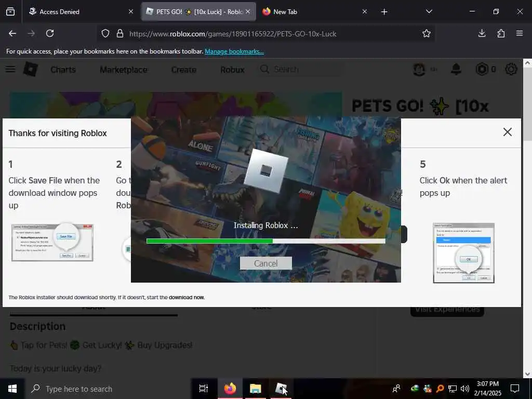Expand the list all tabs chevron
Viewport: 532px width, 399px height.
pyautogui.click(x=429, y=11)
